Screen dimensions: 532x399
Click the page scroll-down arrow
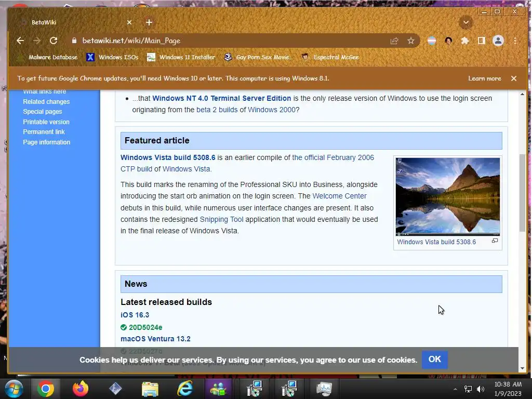tap(522, 368)
